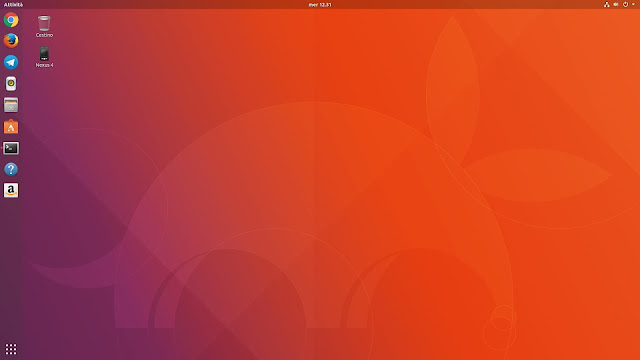Show all applications grid
Viewport: 640px width, 360px height.
click(11, 349)
